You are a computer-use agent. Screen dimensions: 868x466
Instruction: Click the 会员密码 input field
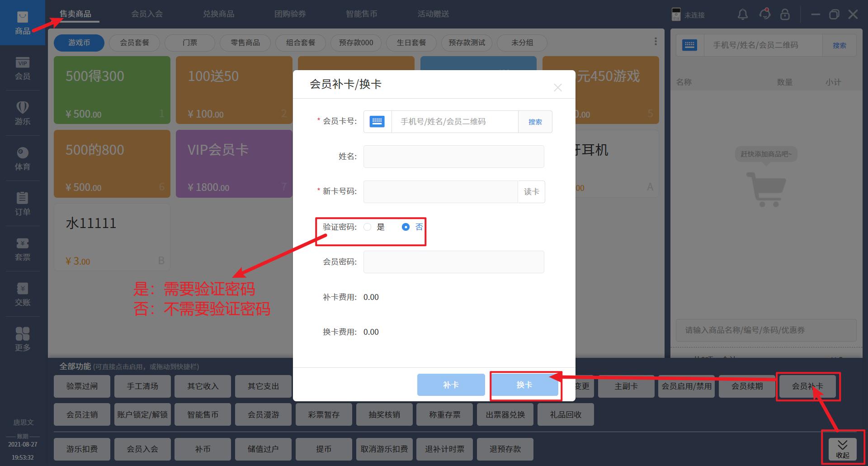tap(454, 262)
